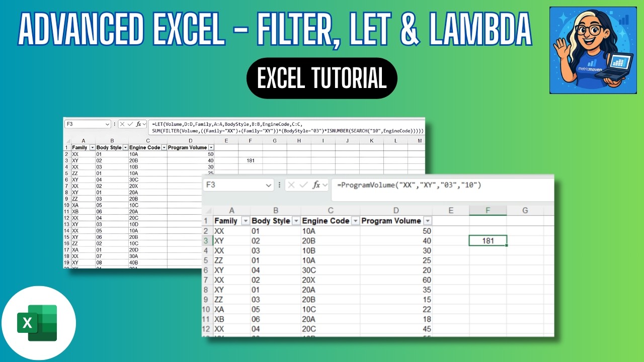Click 'Family' header cell in enlarged spreadsheet
Image resolution: width=644 pixels, height=362 pixels.
tap(231, 221)
